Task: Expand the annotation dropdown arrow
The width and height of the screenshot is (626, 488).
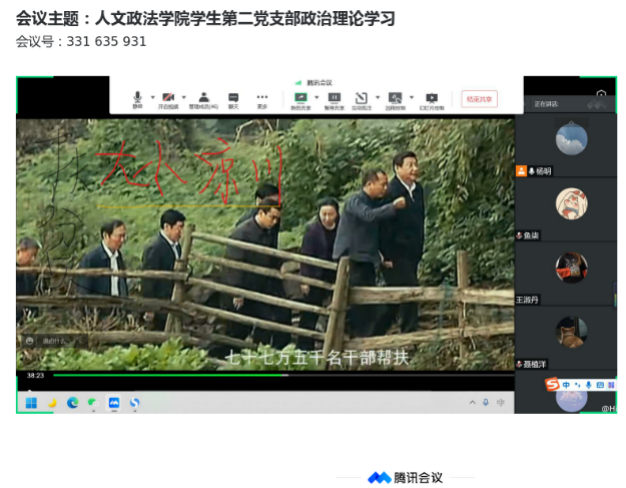Action: (x=378, y=97)
